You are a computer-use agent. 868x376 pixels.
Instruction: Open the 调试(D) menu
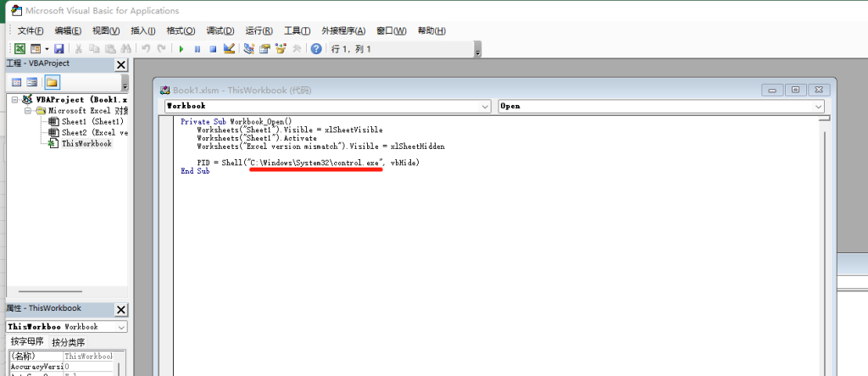[220, 30]
